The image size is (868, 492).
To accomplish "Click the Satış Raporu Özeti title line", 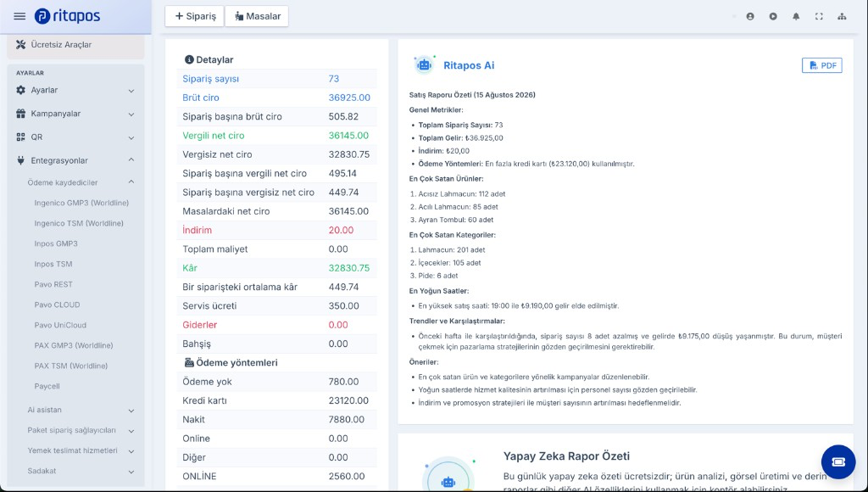I will 472,95.
